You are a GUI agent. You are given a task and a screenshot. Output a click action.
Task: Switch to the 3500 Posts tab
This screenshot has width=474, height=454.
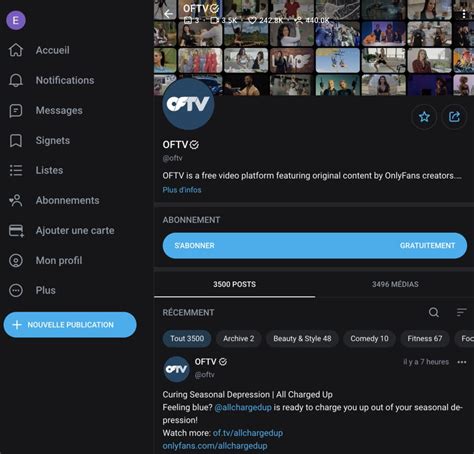[x=234, y=284]
